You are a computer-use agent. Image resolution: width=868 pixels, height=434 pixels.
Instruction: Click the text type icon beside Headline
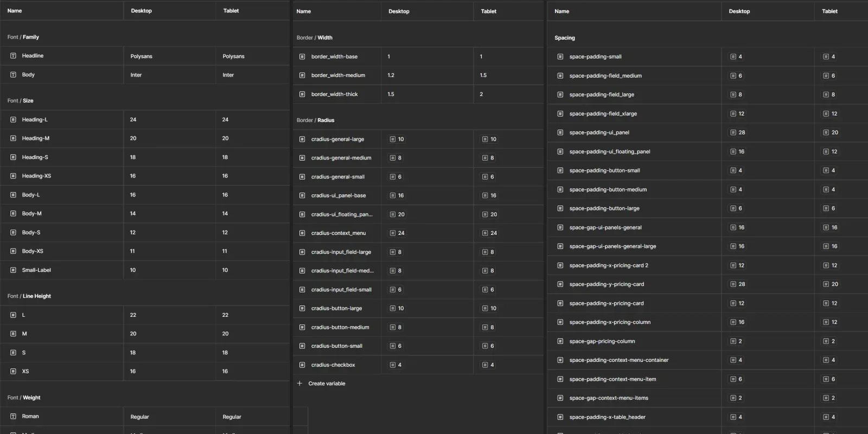pyautogui.click(x=13, y=56)
